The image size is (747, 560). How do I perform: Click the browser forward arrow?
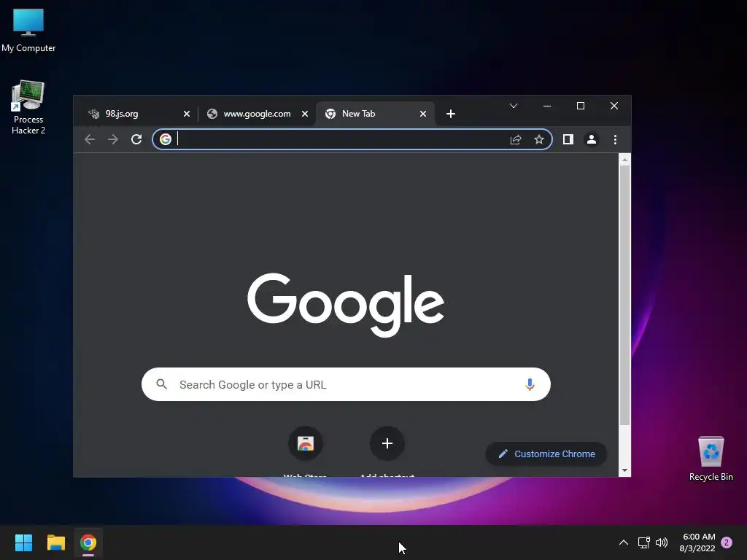[113, 139]
